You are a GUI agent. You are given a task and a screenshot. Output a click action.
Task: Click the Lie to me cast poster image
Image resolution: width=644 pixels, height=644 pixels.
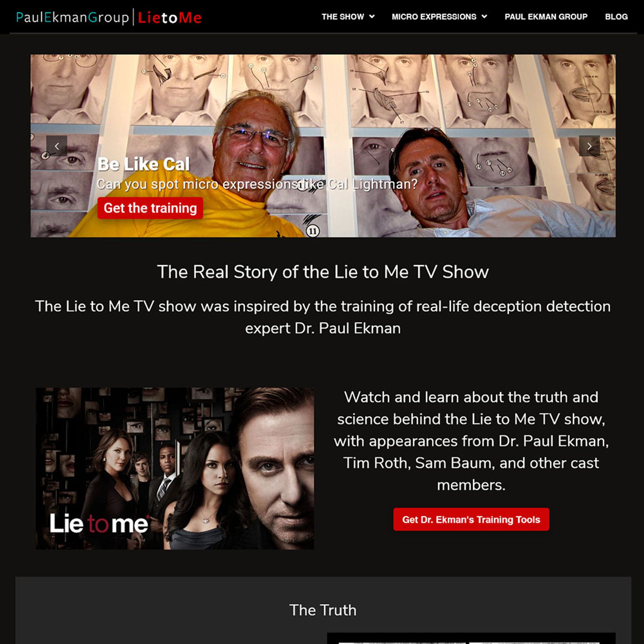pyautogui.click(x=175, y=469)
